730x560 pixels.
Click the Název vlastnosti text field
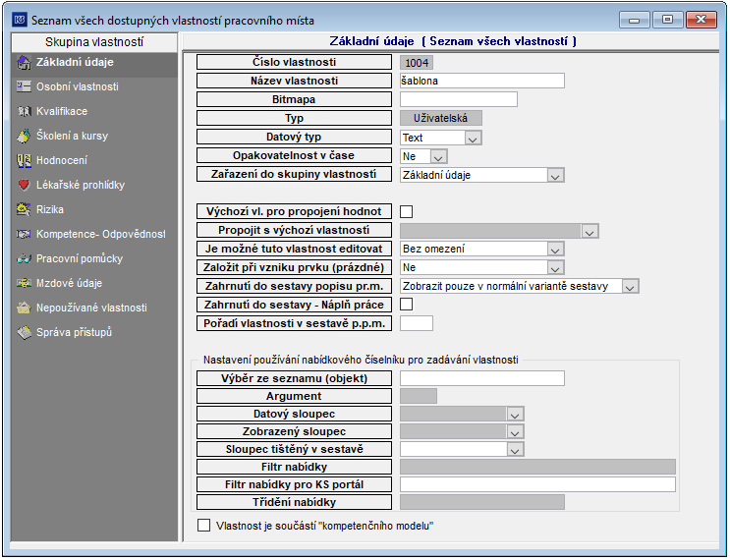[x=482, y=81]
